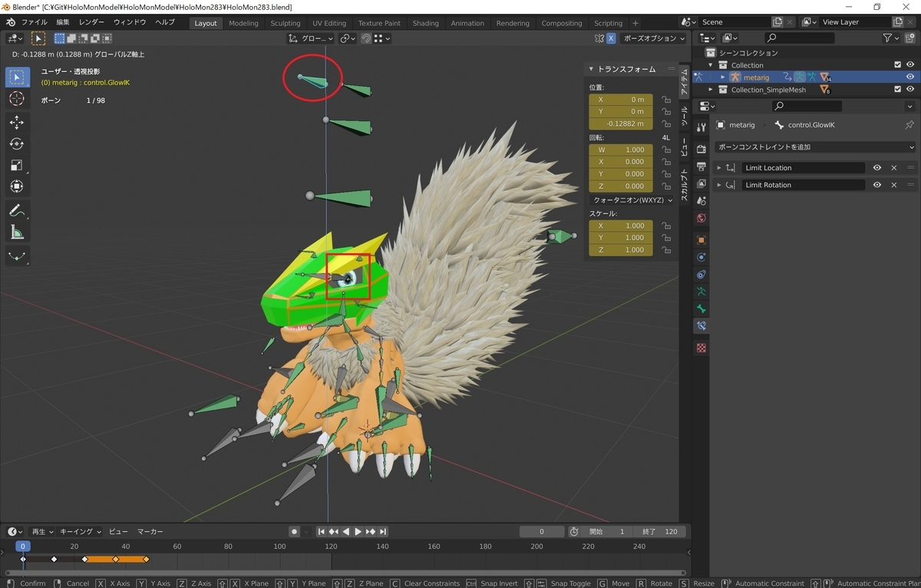The image size is (921, 588).
Task: Disable Limit Rotation constraint visibility
Action: point(877,185)
